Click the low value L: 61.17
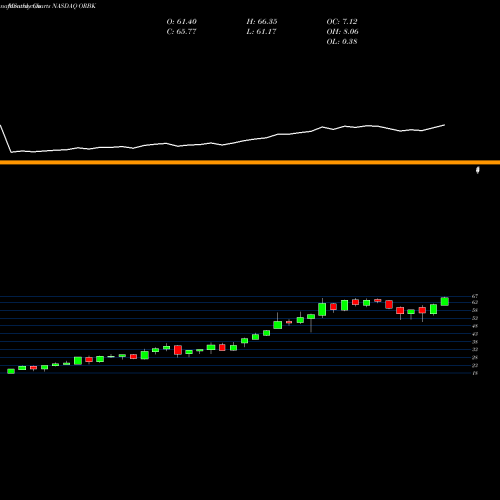The width and height of the screenshot is (500, 500). (x=261, y=32)
